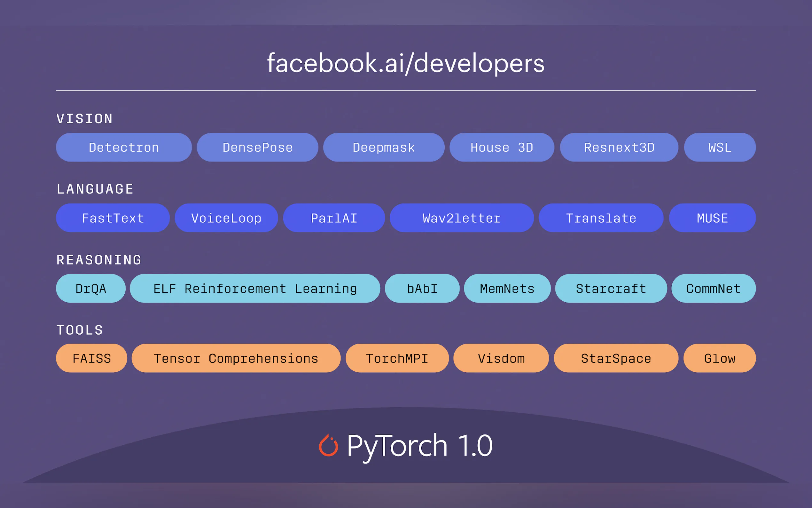The image size is (812, 508).
Task: Open the Deepmask pill
Action: [383, 147]
